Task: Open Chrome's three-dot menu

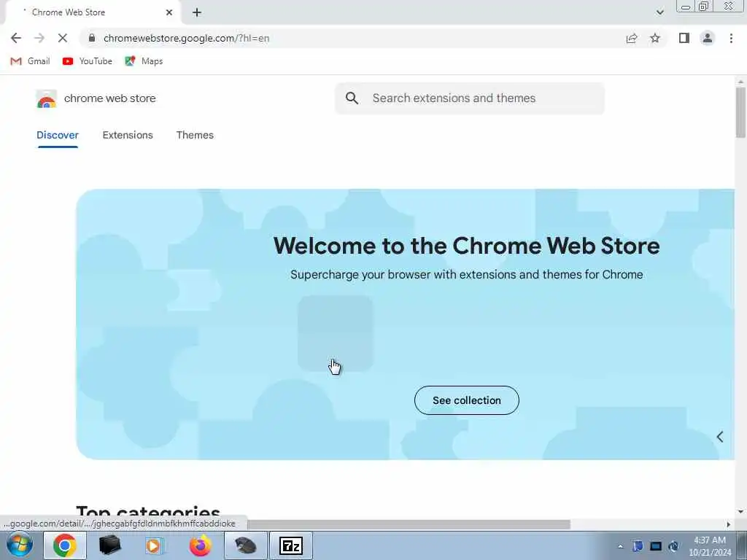Action: coord(731,38)
